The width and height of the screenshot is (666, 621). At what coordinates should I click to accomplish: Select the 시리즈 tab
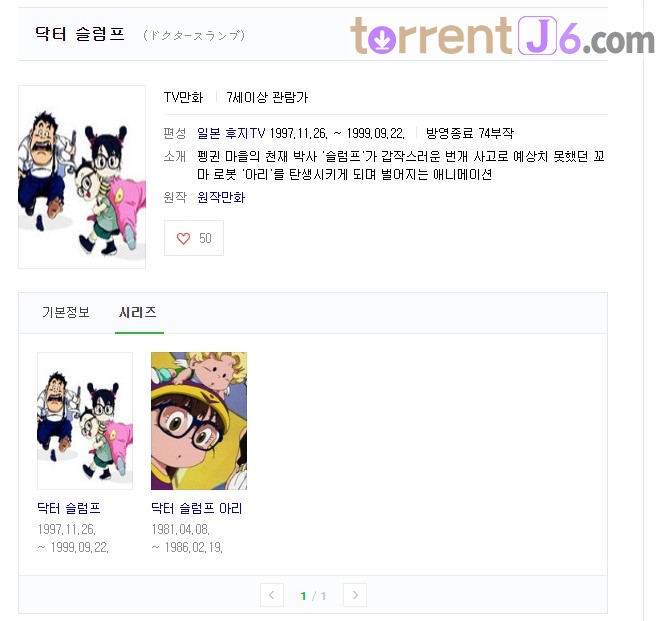click(138, 312)
